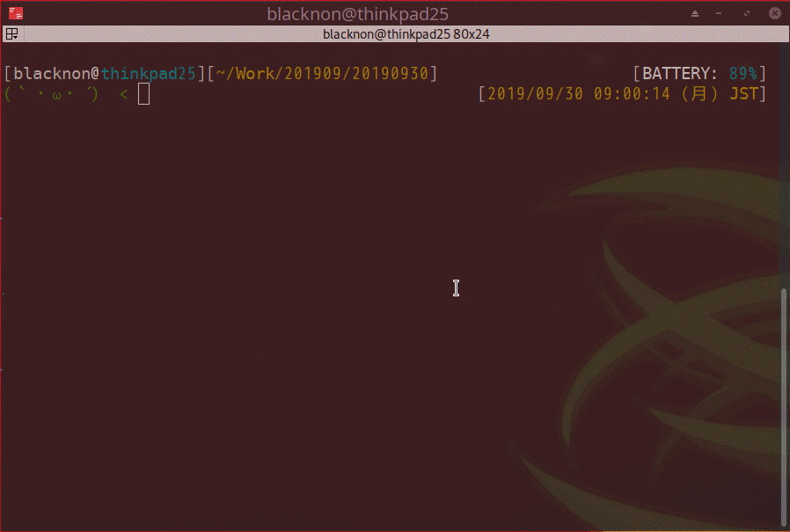The width and height of the screenshot is (790, 532).
Task: Click the terminal scrollbar handle
Action: (784, 407)
